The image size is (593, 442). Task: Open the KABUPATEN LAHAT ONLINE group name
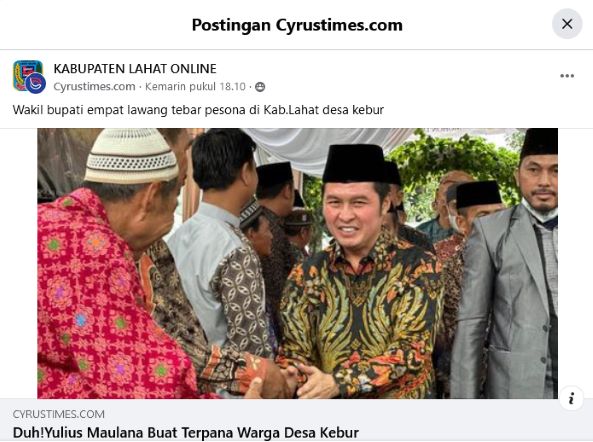pyautogui.click(x=135, y=68)
